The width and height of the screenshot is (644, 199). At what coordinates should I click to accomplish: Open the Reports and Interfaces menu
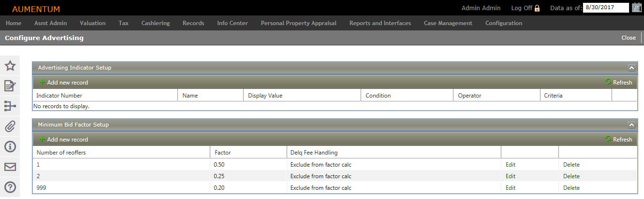click(380, 23)
